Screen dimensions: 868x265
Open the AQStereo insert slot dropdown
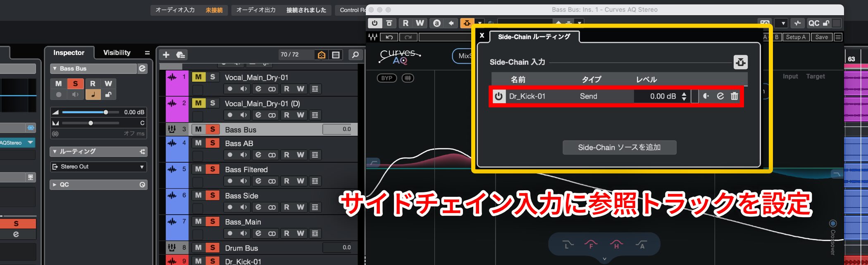click(30, 142)
